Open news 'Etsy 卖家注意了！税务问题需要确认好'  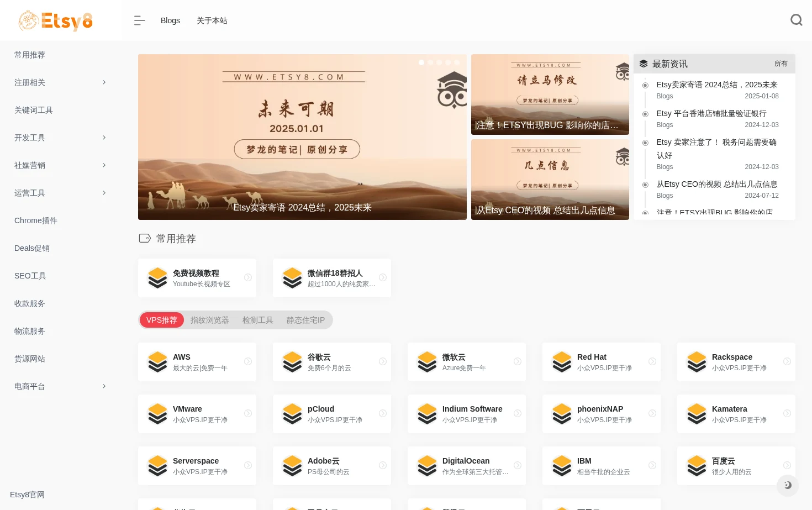716,149
